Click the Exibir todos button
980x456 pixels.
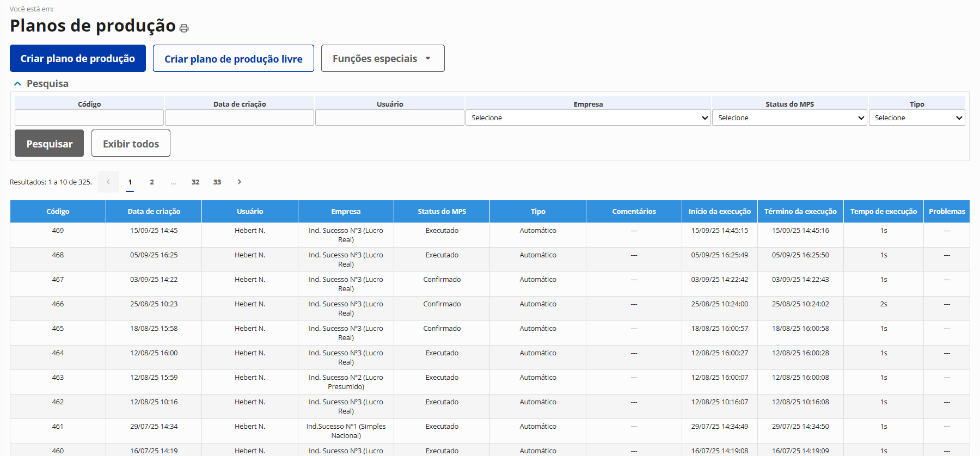point(131,144)
